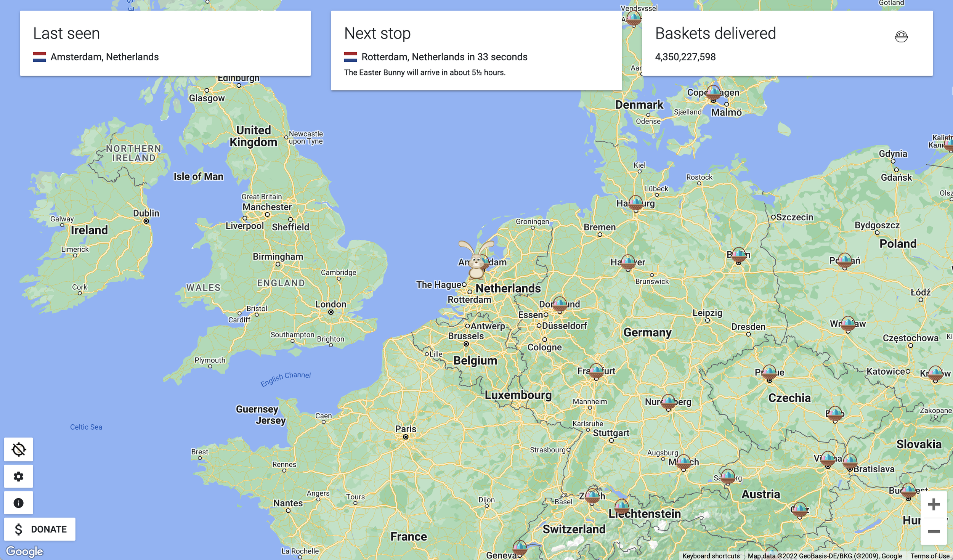Image resolution: width=953 pixels, height=560 pixels.
Task: Click the Manchester city label
Action: 267,207
